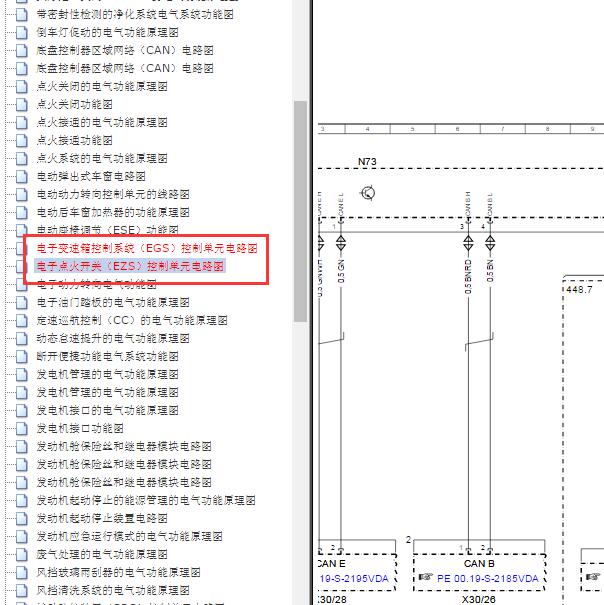This screenshot has height=605, width=604.
Task: Open 电动弹出式车窗电路图
Action: pyautogui.click(x=91, y=177)
